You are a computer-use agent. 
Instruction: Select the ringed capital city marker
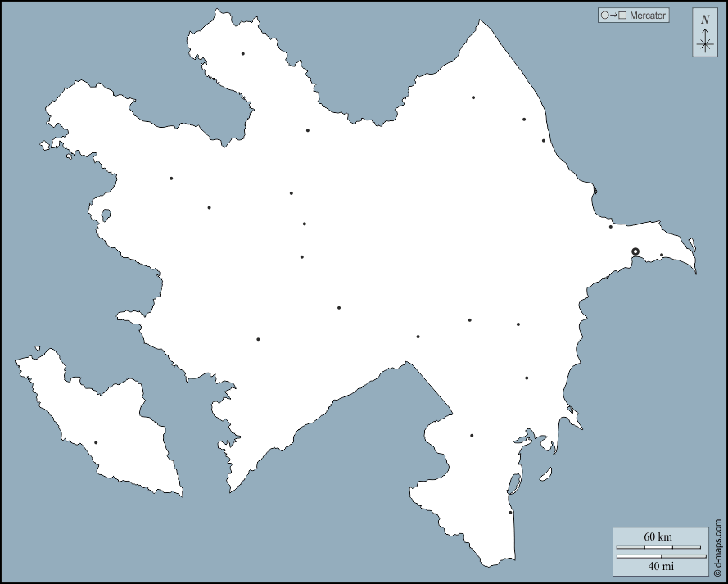point(635,251)
